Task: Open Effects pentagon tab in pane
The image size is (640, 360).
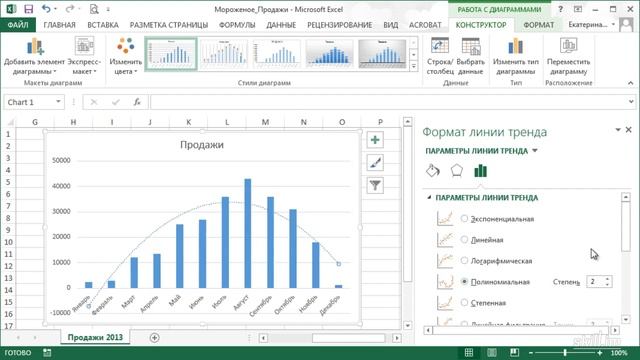Action: [x=457, y=171]
